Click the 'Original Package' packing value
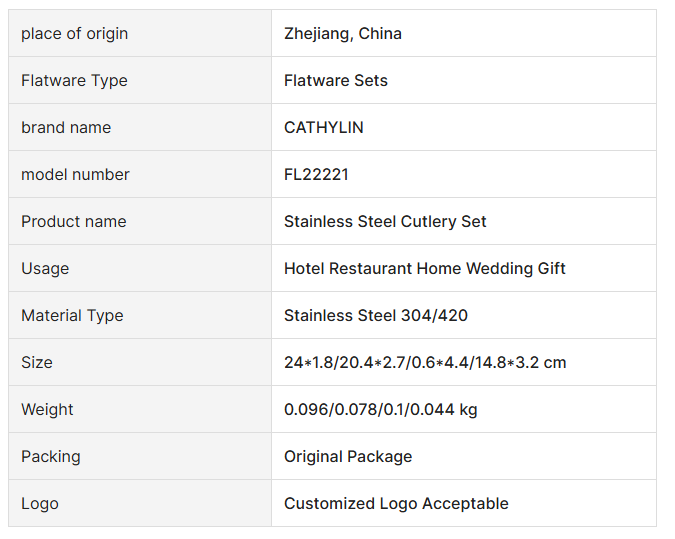This screenshot has width=675, height=539. pos(348,457)
